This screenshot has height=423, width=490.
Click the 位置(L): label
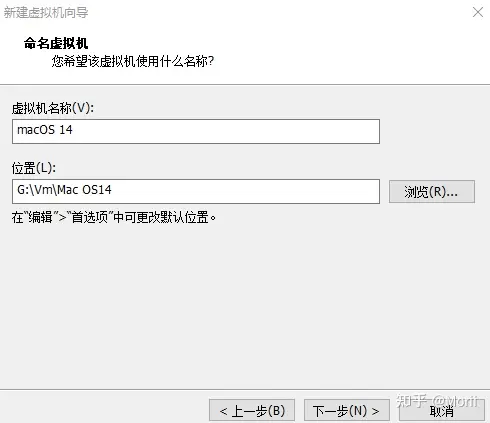tap(34, 168)
